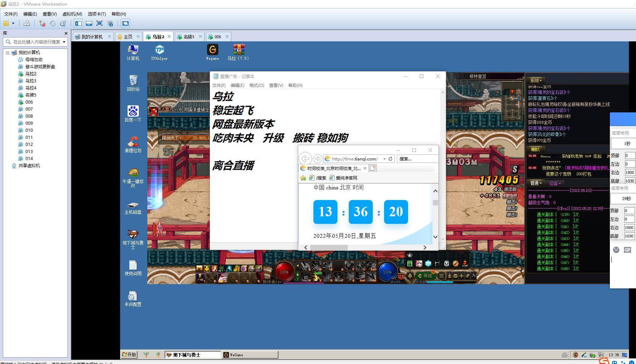Screen dimensions: 636x364
Task: Open the 公会 chat channel dropdown
Action: click(x=555, y=183)
